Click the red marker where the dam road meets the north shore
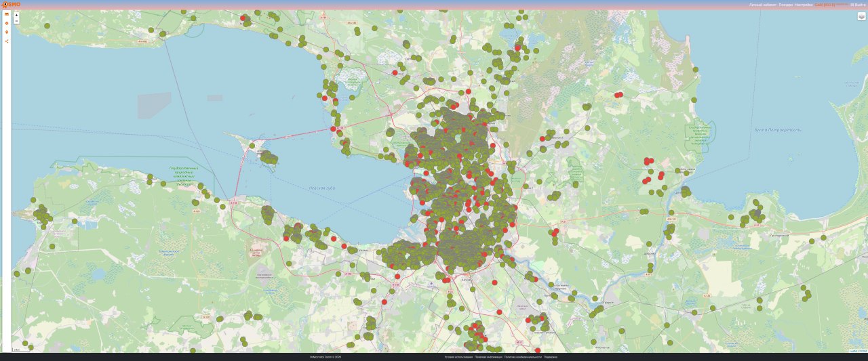 (x=333, y=129)
